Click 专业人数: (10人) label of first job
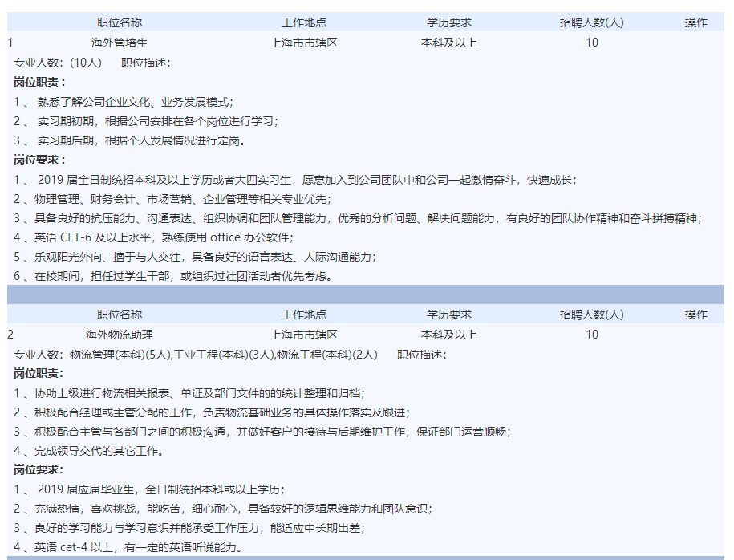 click(x=55, y=63)
